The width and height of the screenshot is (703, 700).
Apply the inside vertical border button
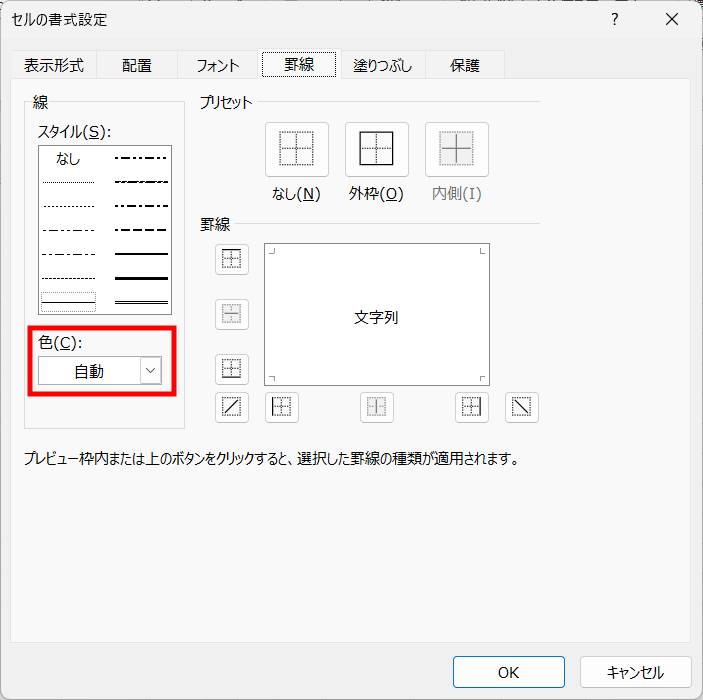[377, 407]
